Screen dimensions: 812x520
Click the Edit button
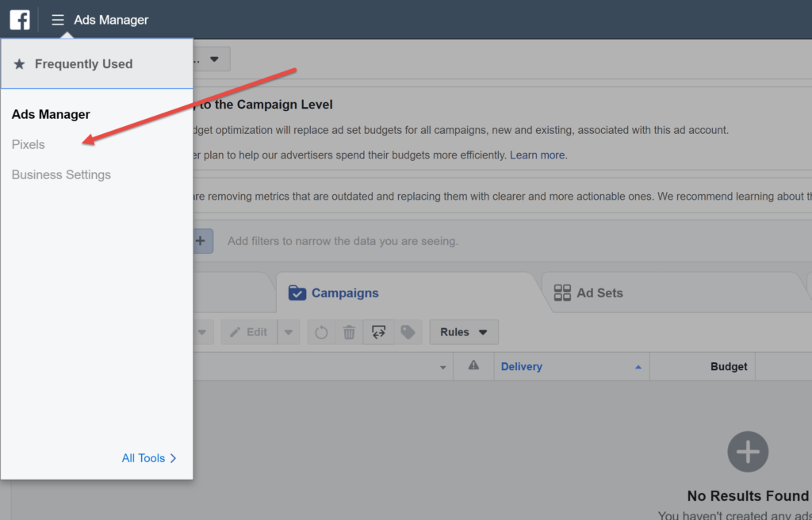(249, 332)
